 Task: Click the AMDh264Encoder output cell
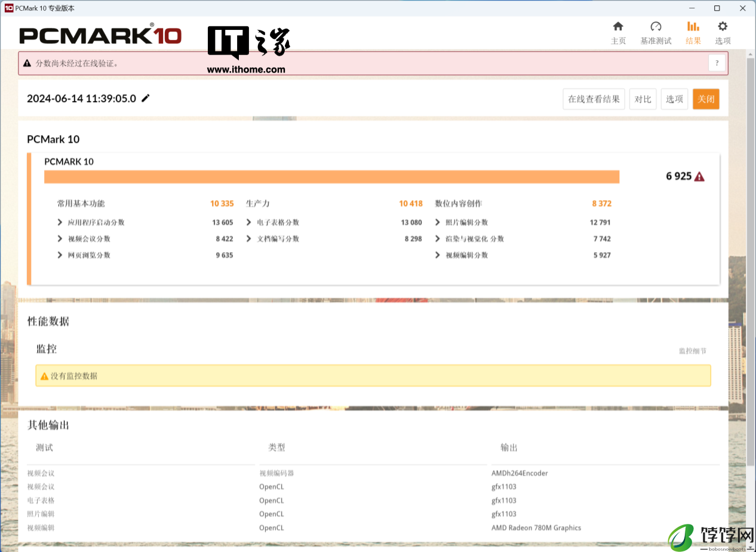pos(520,473)
